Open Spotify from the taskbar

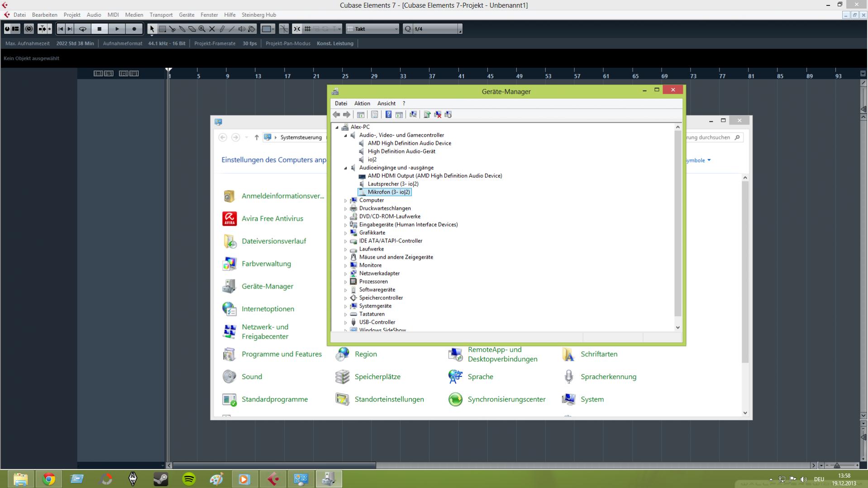189,479
